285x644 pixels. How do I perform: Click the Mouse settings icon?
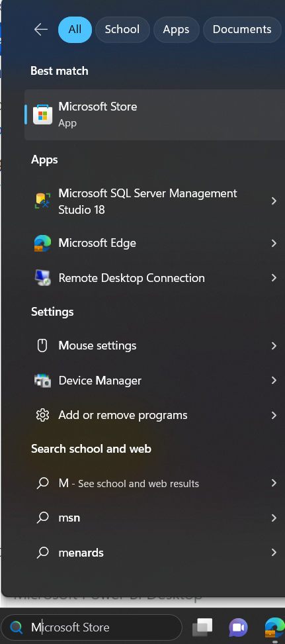point(42,345)
